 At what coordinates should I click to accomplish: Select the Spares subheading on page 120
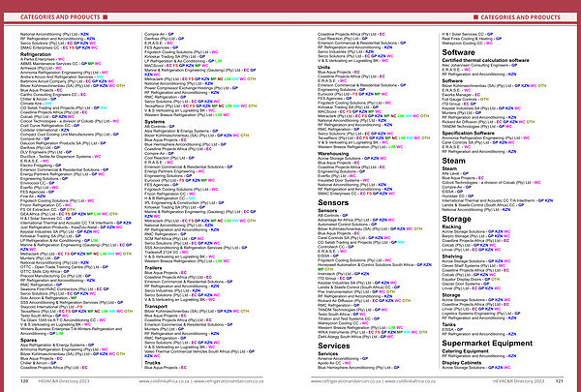28,340
